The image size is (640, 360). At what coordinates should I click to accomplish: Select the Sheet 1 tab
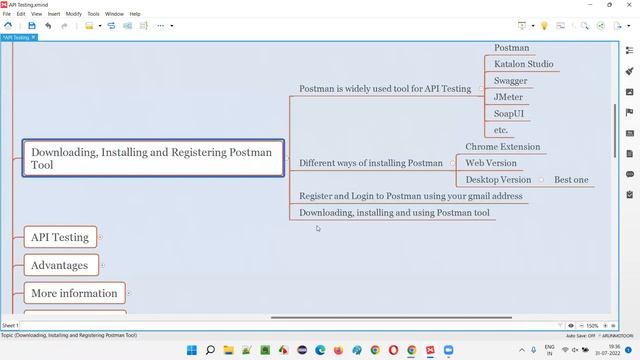[10, 326]
